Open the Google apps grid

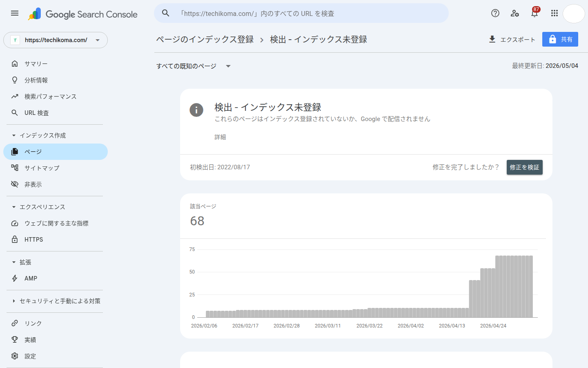[554, 13]
